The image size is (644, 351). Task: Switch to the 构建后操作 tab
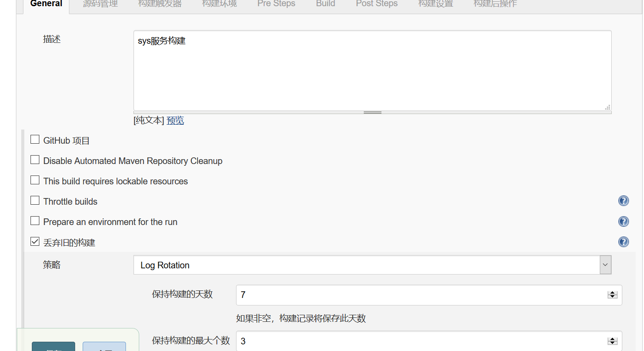point(495,4)
